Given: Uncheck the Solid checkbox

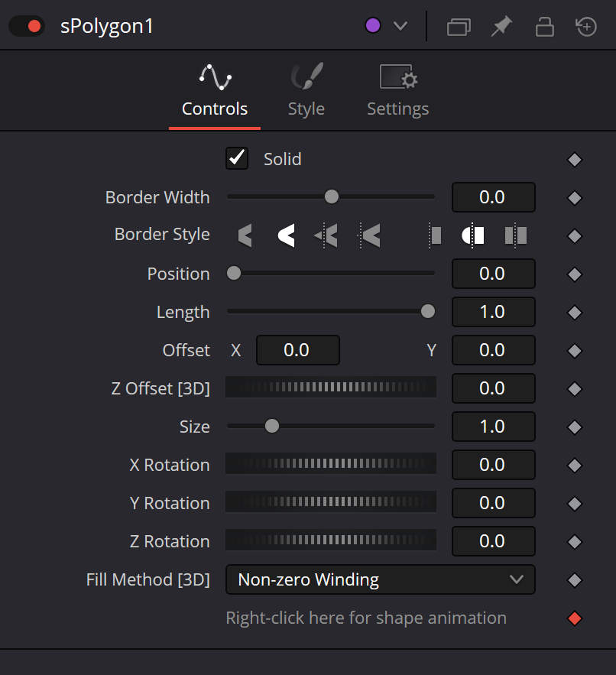Looking at the screenshot, I should (x=237, y=158).
